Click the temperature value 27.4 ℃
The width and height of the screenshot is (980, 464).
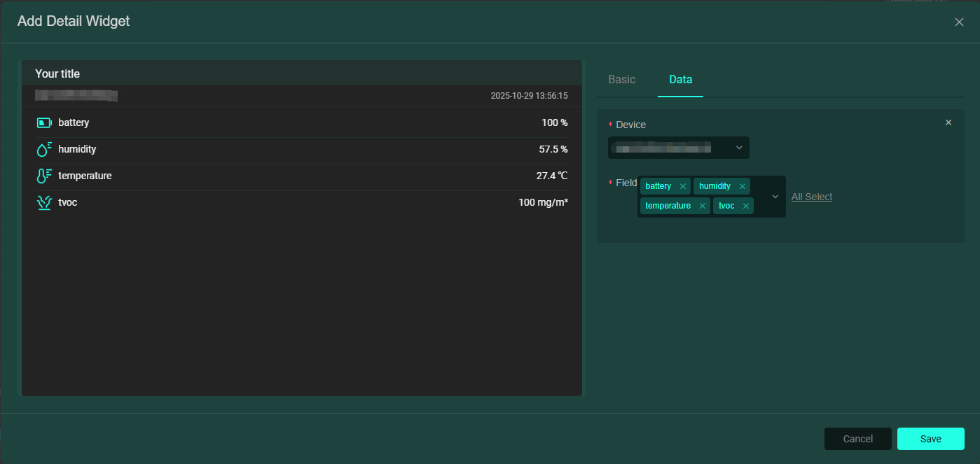(x=551, y=176)
